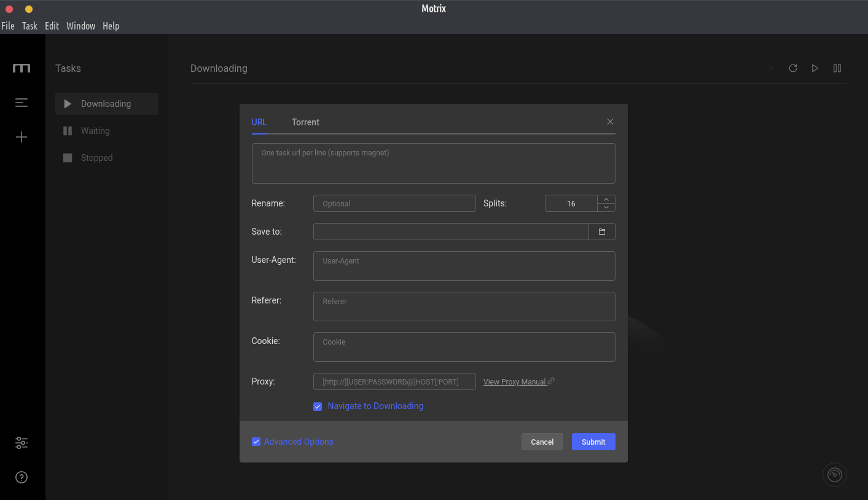Close the add task dialog with X

coord(610,122)
